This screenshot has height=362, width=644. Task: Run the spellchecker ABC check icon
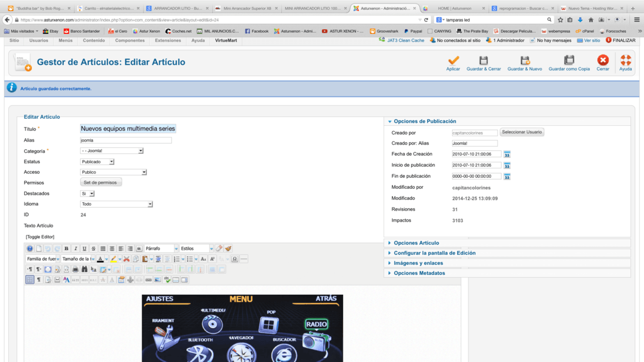coord(167,280)
